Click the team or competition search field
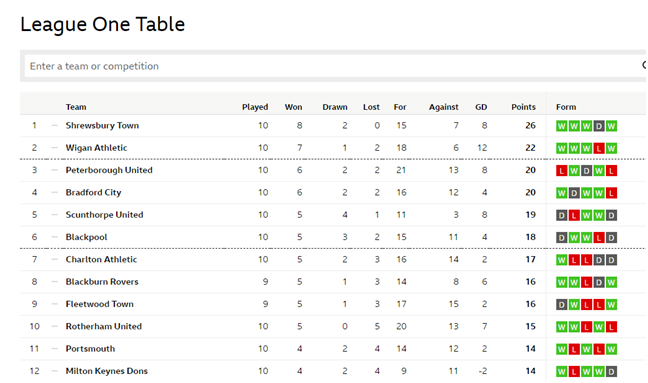This screenshot has height=383, width=648. coord(331,66)
